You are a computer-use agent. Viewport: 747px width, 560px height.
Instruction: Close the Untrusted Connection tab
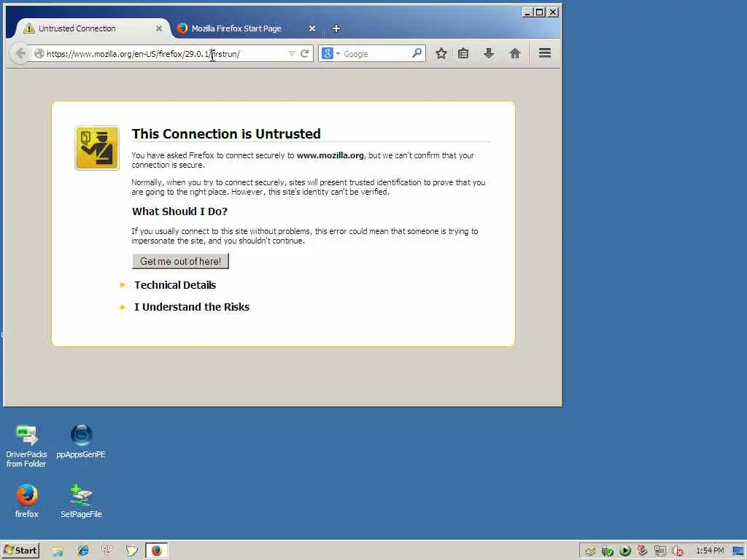tap(159, 28)
